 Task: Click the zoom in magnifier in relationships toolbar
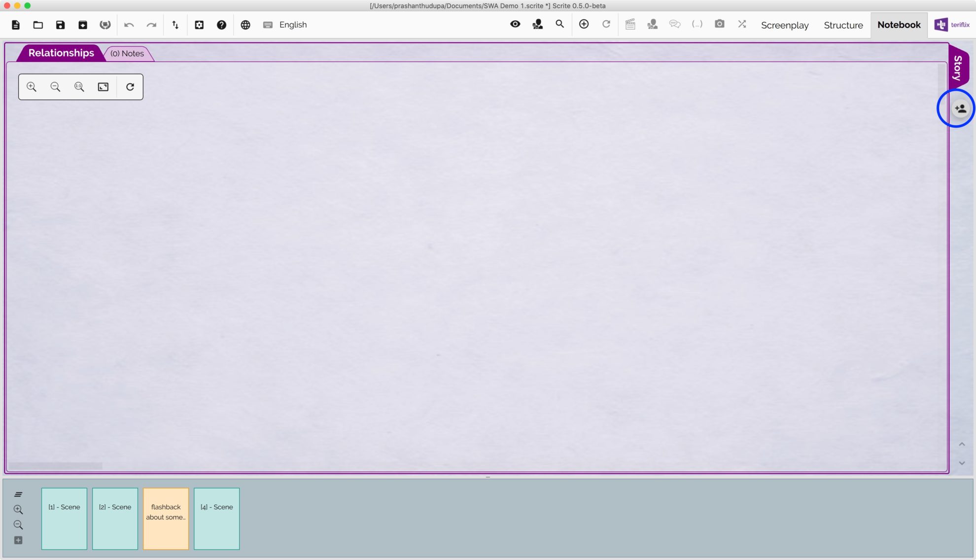pos(32,87)
